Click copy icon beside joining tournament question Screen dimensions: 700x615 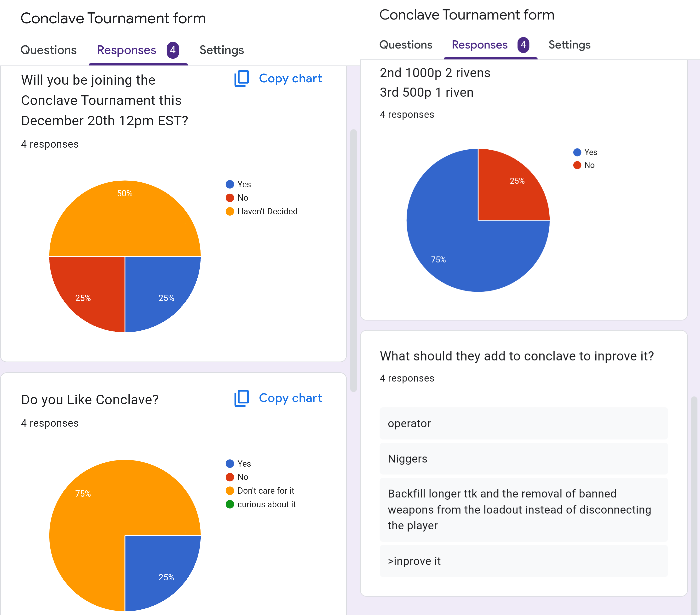coord(241,78)
